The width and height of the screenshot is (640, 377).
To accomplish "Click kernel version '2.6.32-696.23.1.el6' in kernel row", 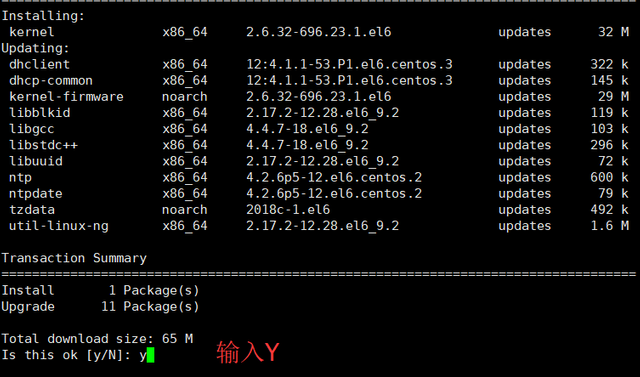I will pos(318,32).
